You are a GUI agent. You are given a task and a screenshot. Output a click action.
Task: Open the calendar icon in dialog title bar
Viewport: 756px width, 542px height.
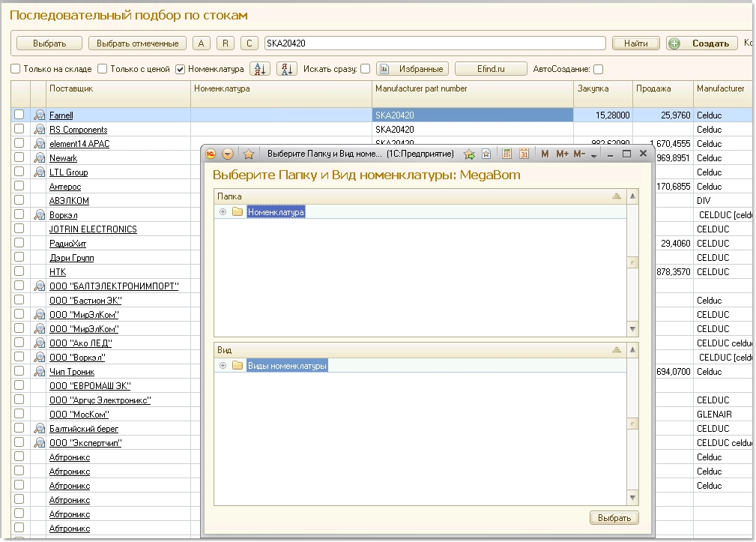(x=524, y=154)
